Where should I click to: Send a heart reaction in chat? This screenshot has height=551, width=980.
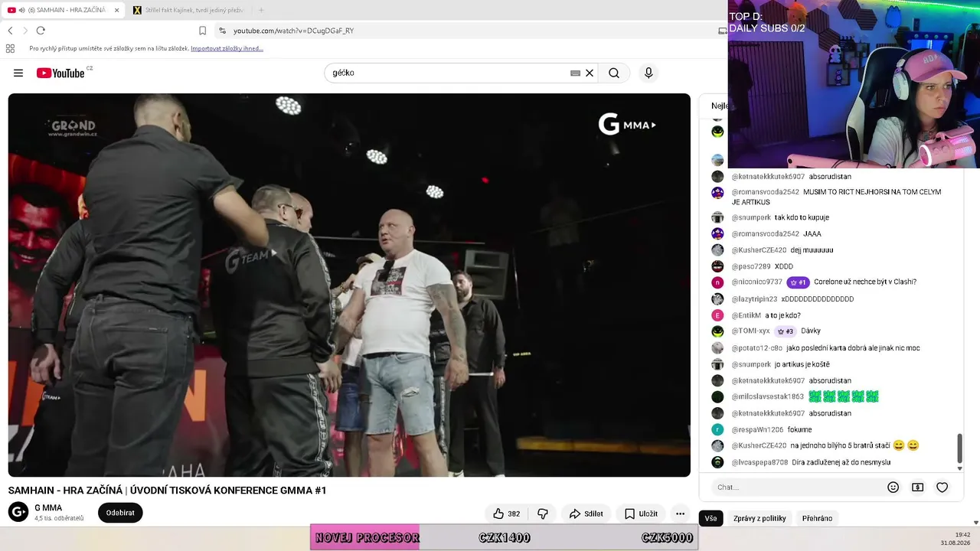[x=942, y=487]
